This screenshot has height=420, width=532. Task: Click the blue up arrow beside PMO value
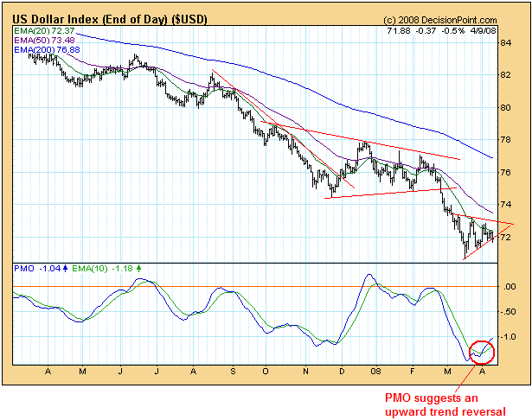pyautogui.click(x=65, y=269)
